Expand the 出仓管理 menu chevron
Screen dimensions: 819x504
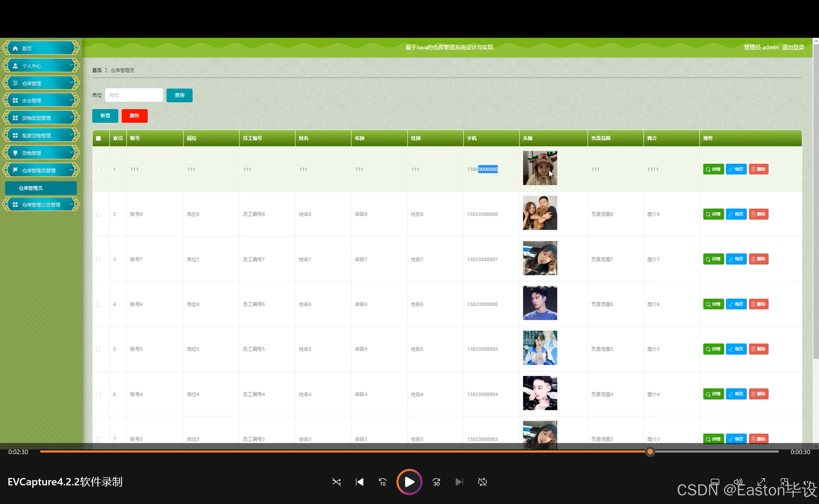pos(71,100)
